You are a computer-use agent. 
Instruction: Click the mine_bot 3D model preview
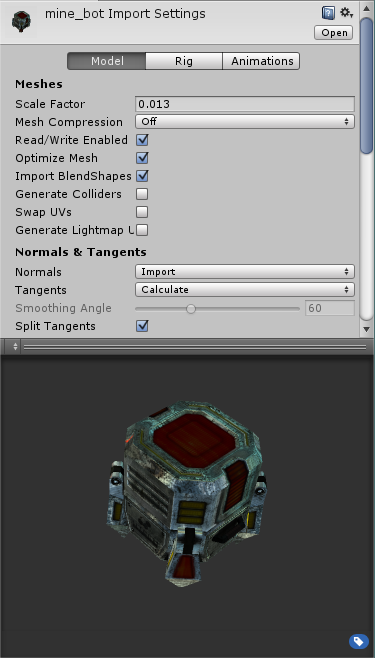pyautogui.click(x=187, y=493)
